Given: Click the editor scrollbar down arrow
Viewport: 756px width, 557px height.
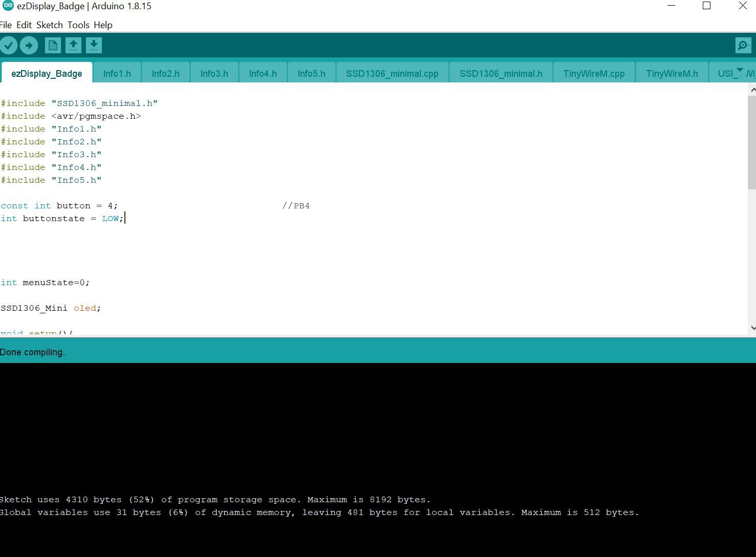Looking at the screenshot, I should point(752,328).
